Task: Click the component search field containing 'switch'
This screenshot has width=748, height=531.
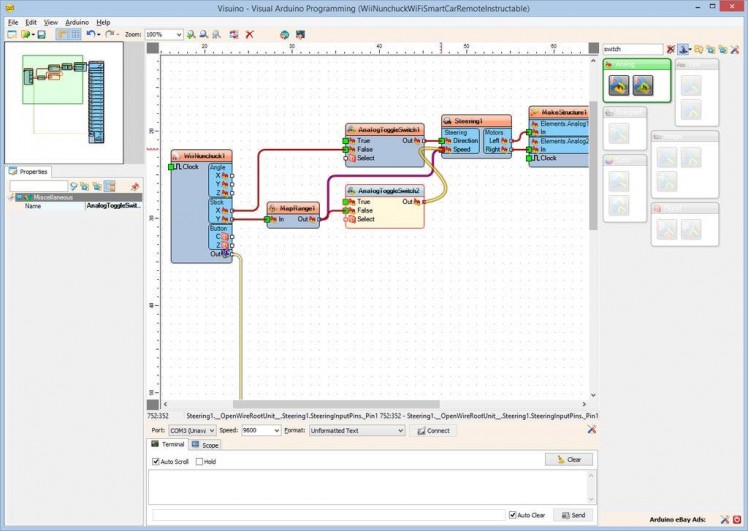Action: coord(632,48)
